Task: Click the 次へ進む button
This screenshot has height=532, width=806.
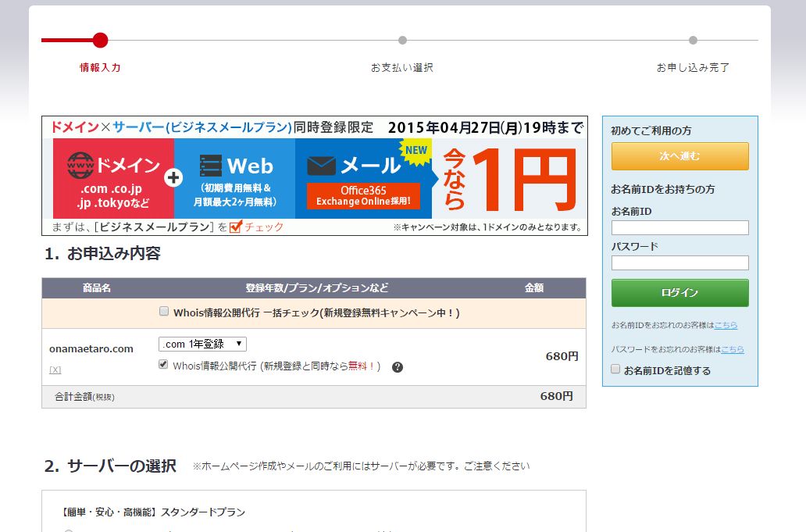Action: (679, 155)
